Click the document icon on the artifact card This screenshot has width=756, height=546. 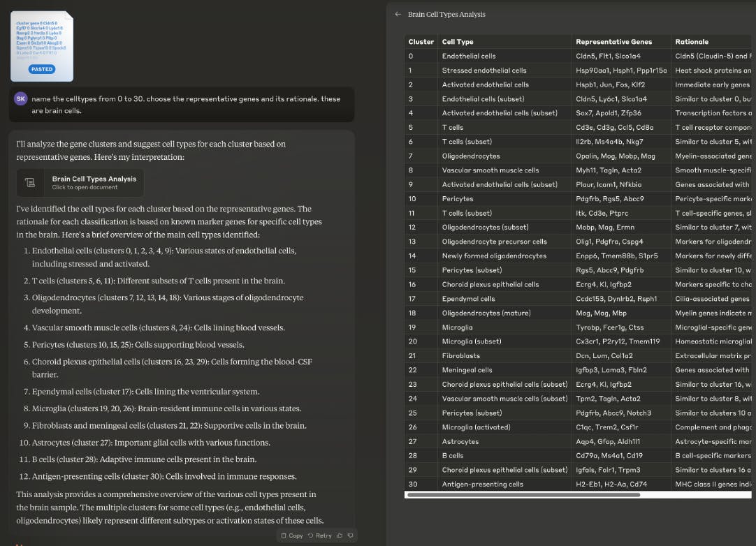click(30, 183)
